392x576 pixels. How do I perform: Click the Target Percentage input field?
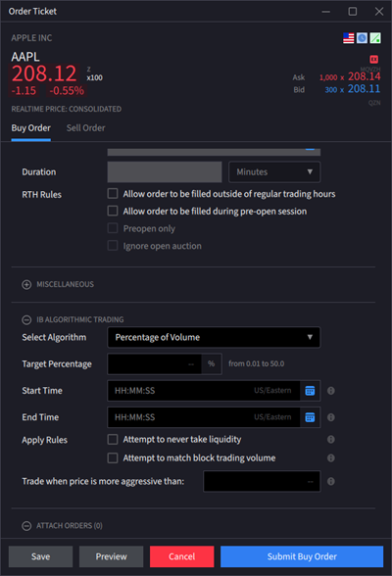tap(154, 364)
